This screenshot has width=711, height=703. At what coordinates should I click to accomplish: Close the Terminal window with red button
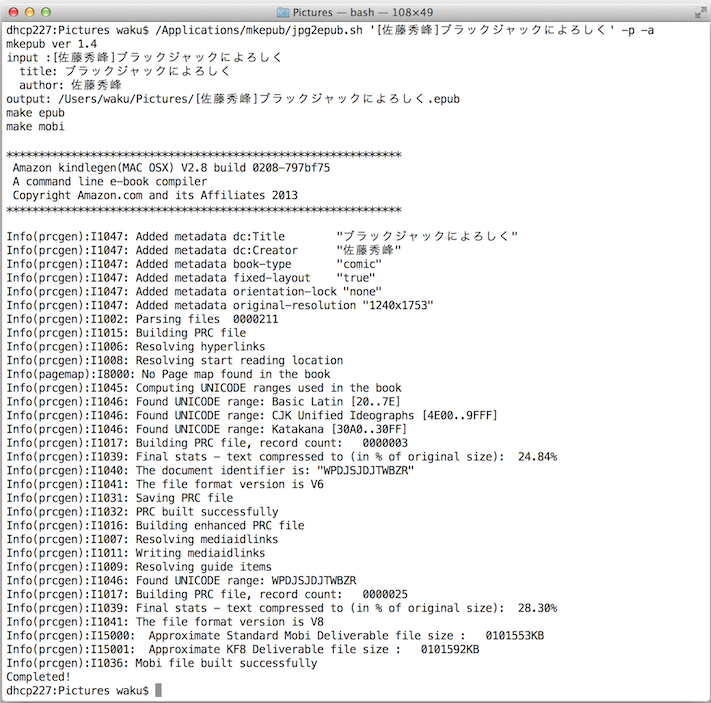pyautogui.click(x=15, y=11)
